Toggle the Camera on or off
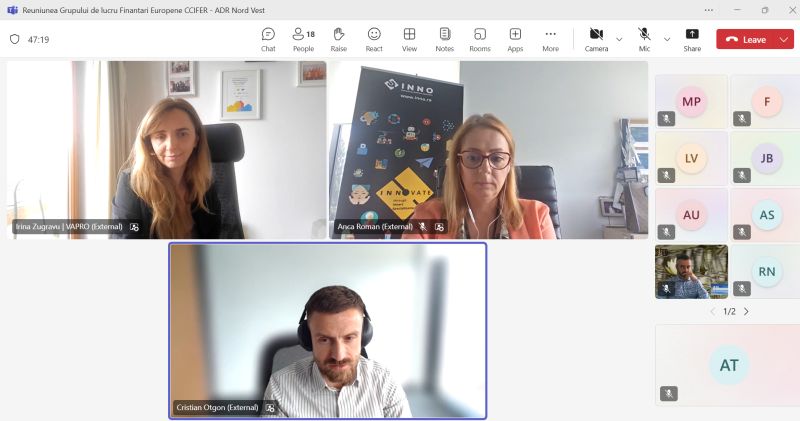 tap(596, 39)
